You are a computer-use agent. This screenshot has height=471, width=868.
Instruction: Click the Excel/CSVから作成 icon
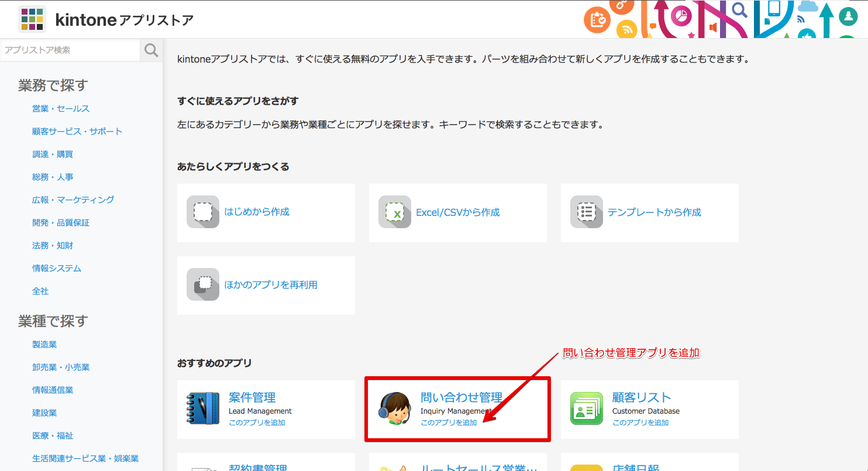click(395, 212)
